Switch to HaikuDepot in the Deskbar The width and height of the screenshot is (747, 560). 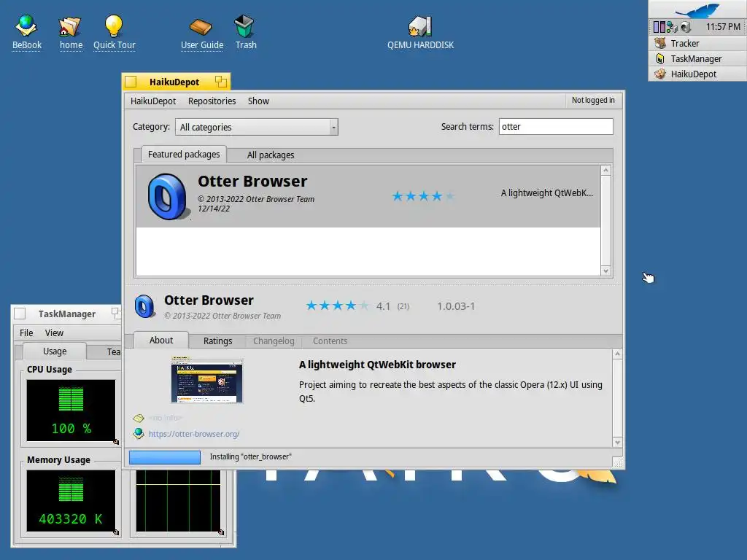697,74
